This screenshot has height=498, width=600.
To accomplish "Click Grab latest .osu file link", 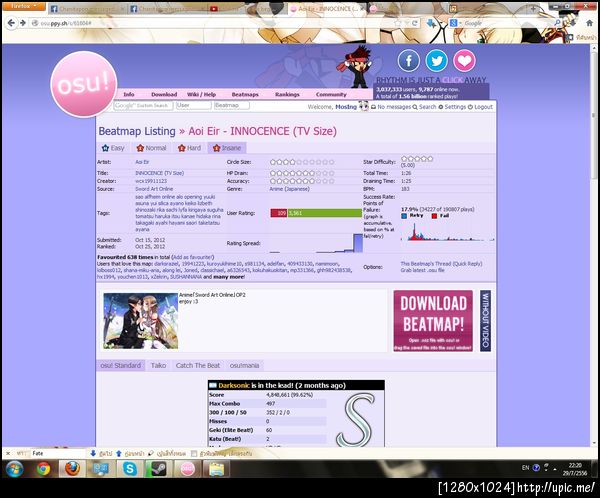I will pyautogui.click(x=422, y=270).
